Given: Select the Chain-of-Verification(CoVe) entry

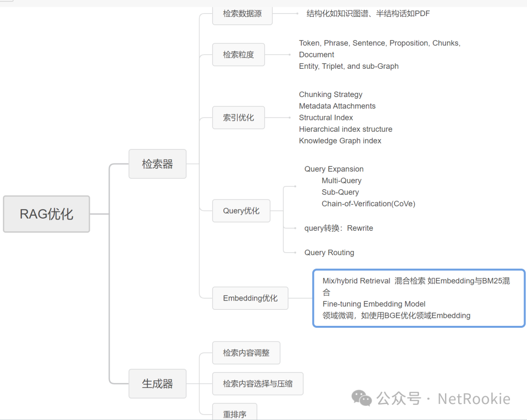Looking at the screenshot, I should coord(368,203).
